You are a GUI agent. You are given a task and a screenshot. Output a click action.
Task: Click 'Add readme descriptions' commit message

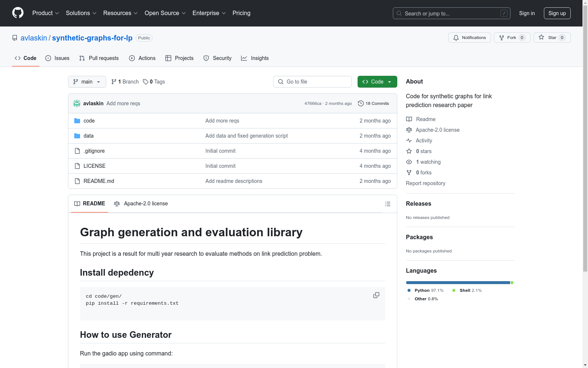tap(234, 181)
